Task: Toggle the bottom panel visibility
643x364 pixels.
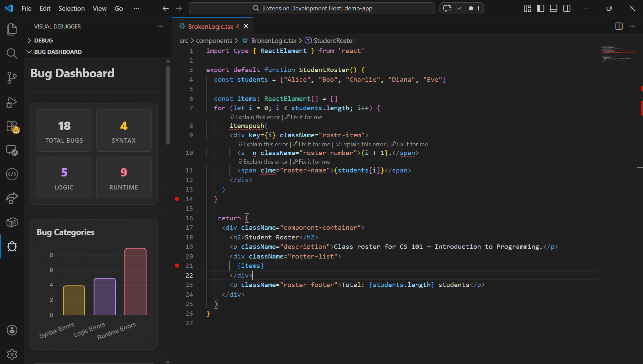Action: click(x=553, y=8)
